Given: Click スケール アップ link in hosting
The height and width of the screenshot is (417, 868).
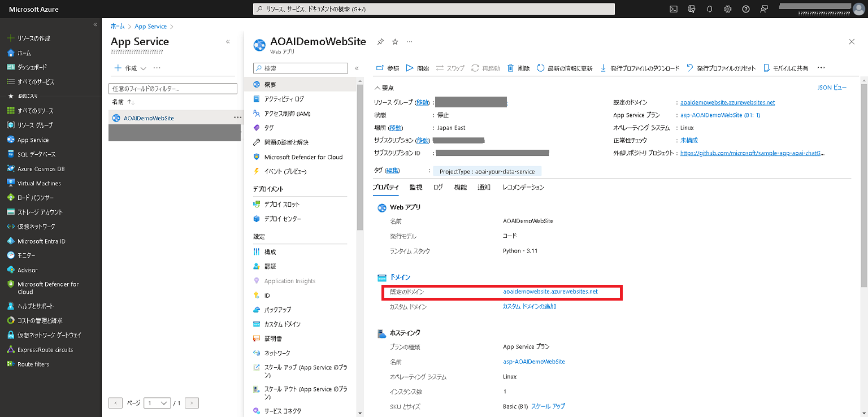Looking at the screenshot, I should [548, 406].
